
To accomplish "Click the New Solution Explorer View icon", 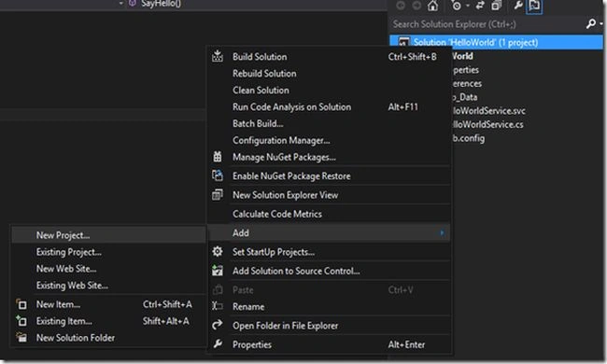I will [218, 194].
